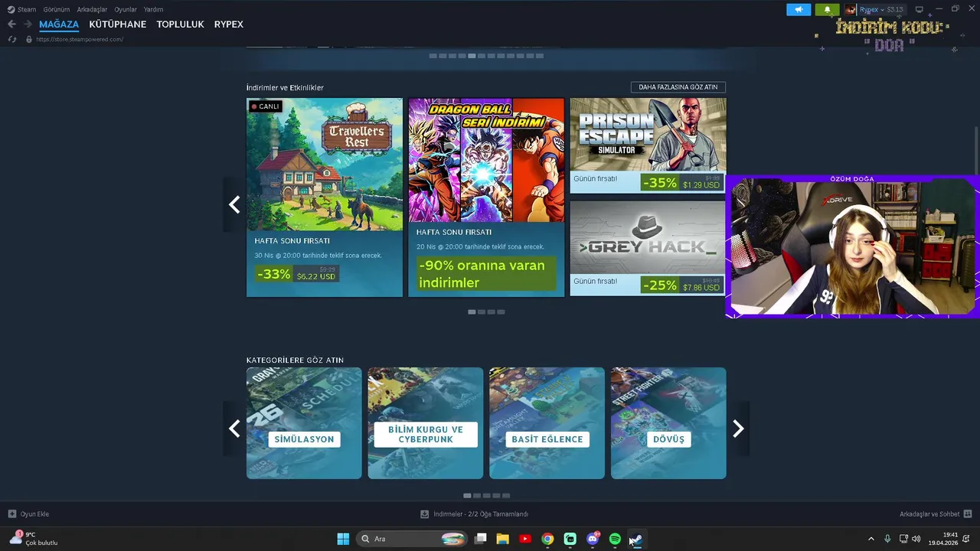Screen dimensions: 980x551
Task: Select second page dot of deals carousel
Action: tap(482, 312)
